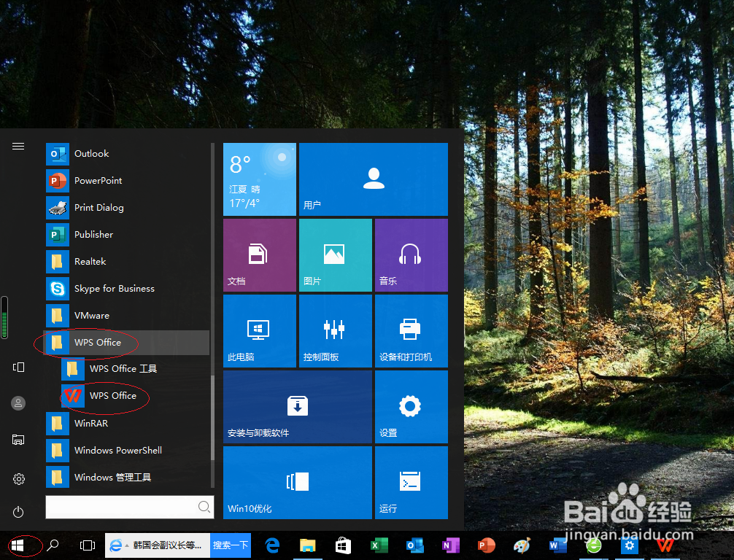Open the 音乐 tile
The image size is (734, 560).
click(412, 255)
